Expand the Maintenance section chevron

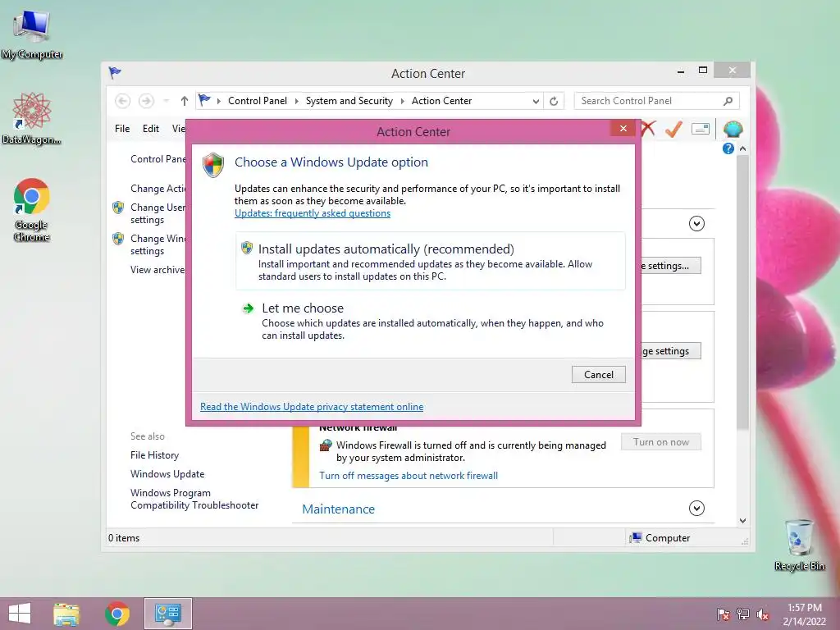(696, 508)
